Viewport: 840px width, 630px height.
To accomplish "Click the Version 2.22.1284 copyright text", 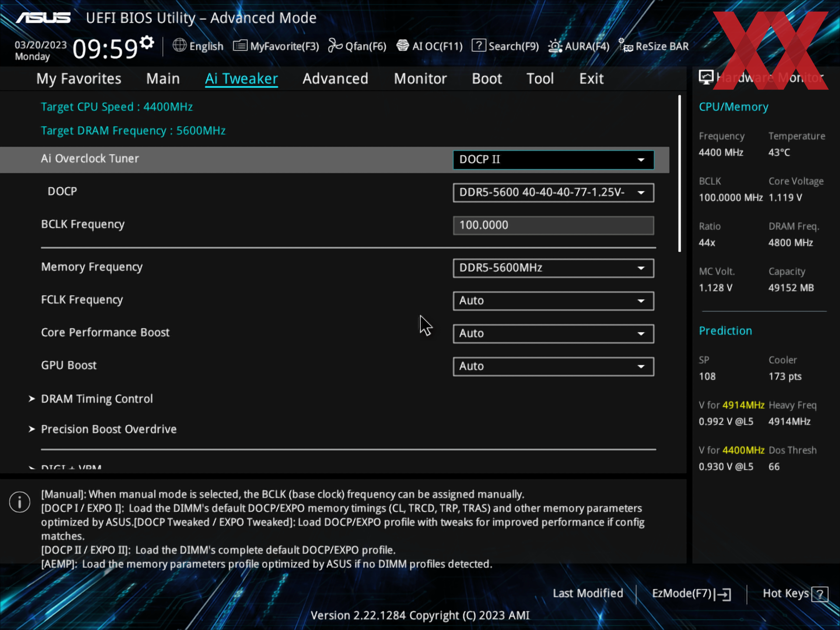I will pyautogui.click(x=420, y=616).
